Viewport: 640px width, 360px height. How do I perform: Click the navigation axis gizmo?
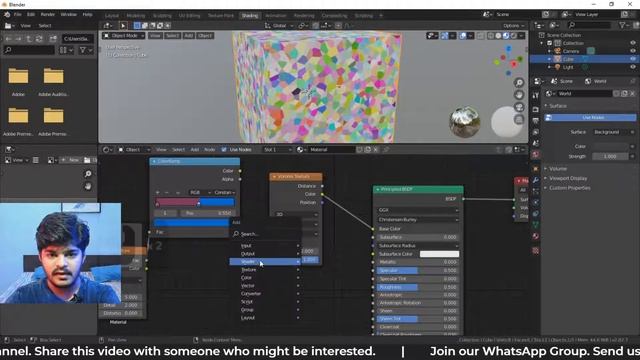[x=508, y=60]
